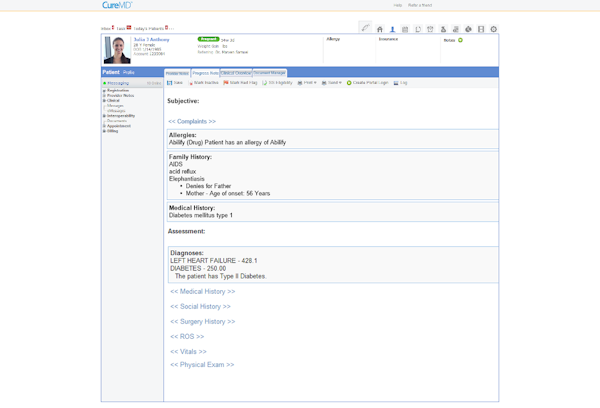The image size is (600, 408).
Task: Open the Complaints section link
Action: pos(192,121)
